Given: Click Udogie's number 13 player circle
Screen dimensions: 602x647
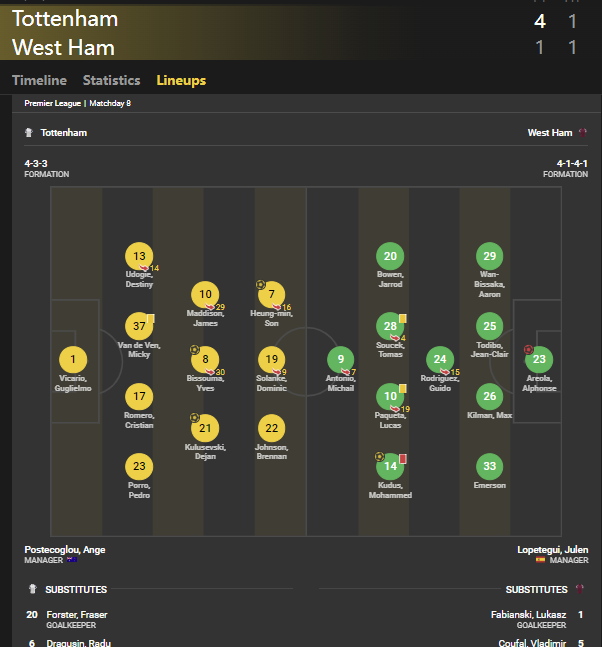Looking at the screenshot, I should pos(140,256).
